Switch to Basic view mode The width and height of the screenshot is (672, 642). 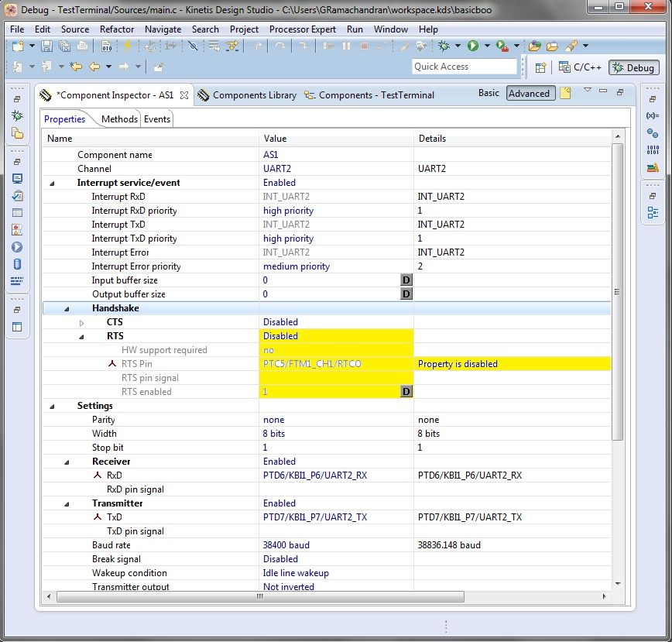pyautogui.click(x=489, y=93)
